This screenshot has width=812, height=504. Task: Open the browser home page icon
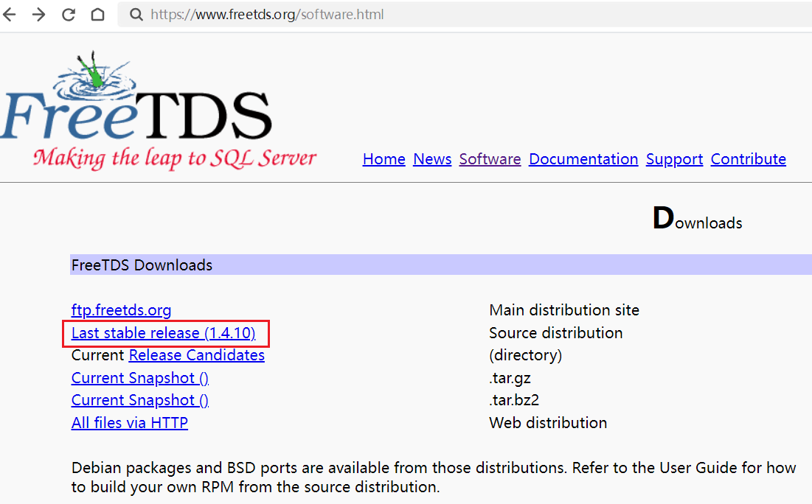click(x=98, y=15)
